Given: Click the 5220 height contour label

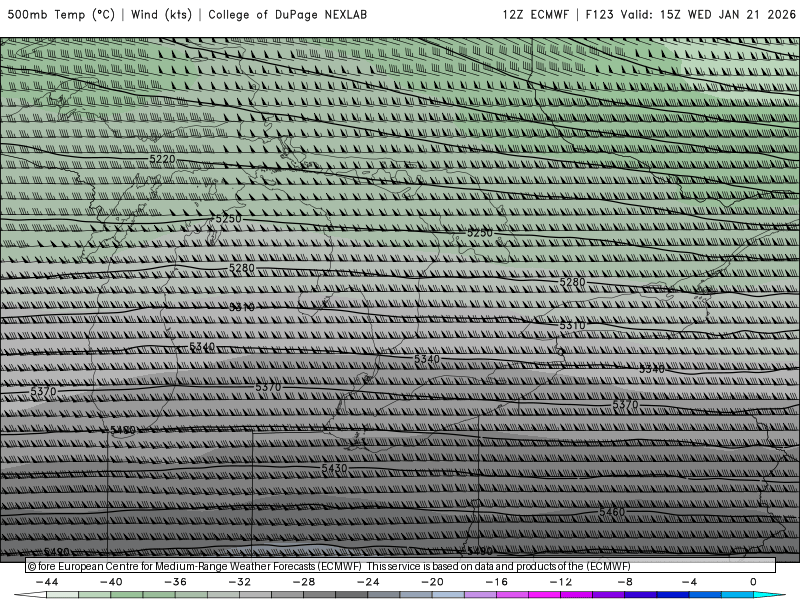Looking at the screenshot, I should click(162, 159).
